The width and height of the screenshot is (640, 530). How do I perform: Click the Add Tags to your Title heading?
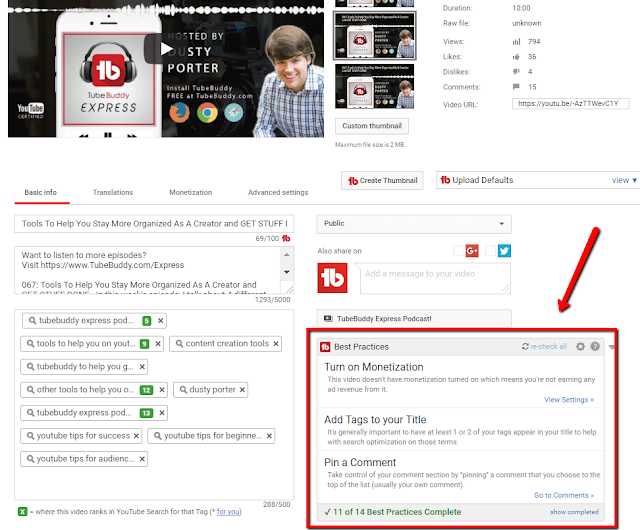tap(375, 419)
